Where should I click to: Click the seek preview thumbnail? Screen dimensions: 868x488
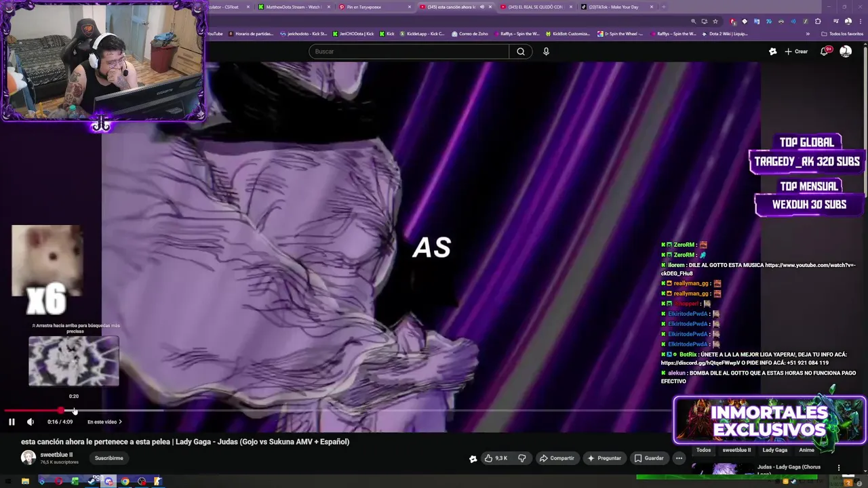[74, 361]
